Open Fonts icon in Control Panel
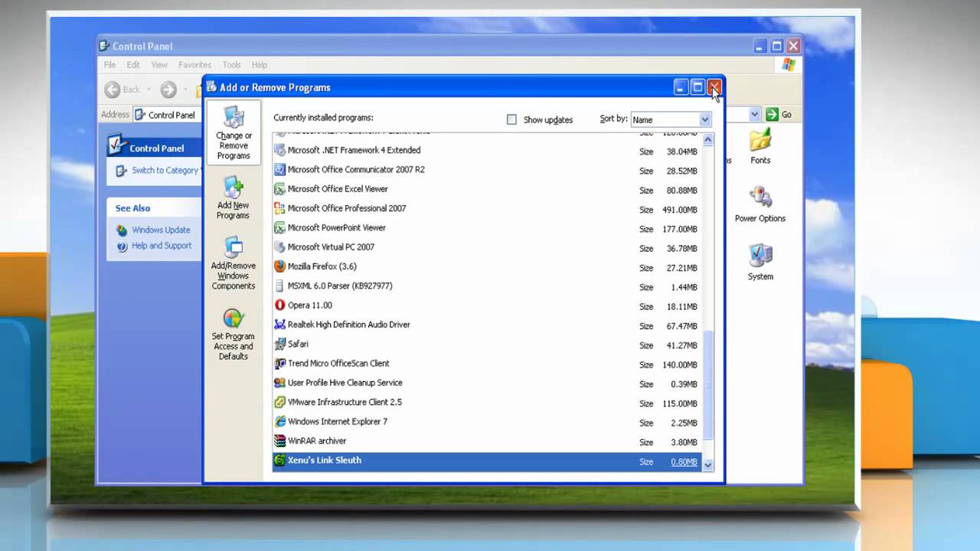 click(x=760, y=147)
